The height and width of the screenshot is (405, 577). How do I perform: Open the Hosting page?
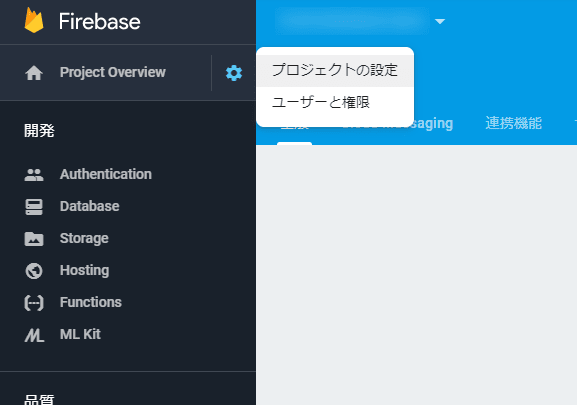[x=84, y=270]
